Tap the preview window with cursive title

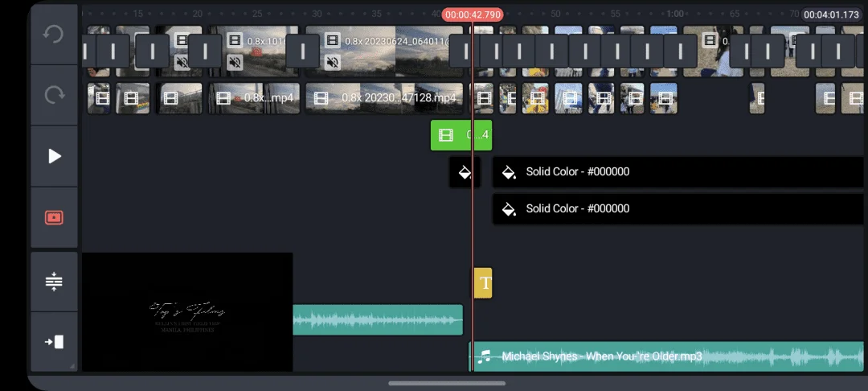(x=187, y=312)
